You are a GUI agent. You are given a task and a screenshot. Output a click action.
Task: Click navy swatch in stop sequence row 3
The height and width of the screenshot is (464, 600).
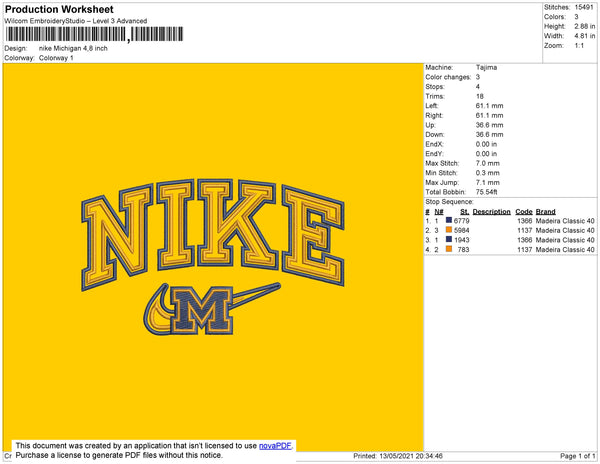coord(449,239)
